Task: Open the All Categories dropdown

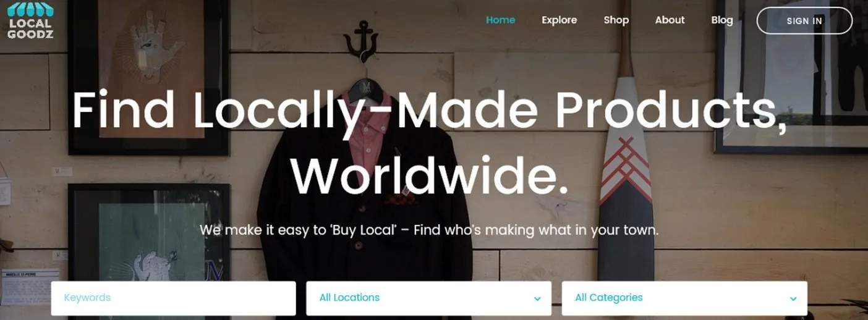Action: [684, 298]
